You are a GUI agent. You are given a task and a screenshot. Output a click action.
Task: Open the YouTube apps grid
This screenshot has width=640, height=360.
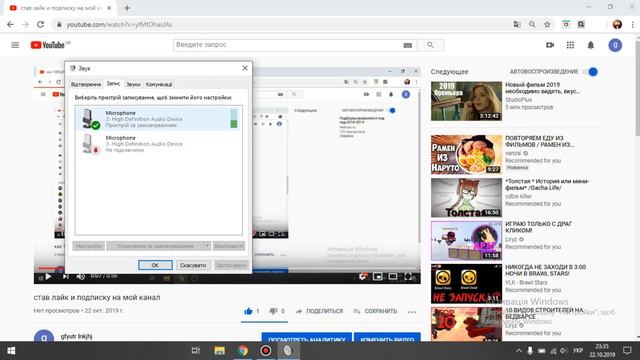pyautogui.click(x=570, y=45)
